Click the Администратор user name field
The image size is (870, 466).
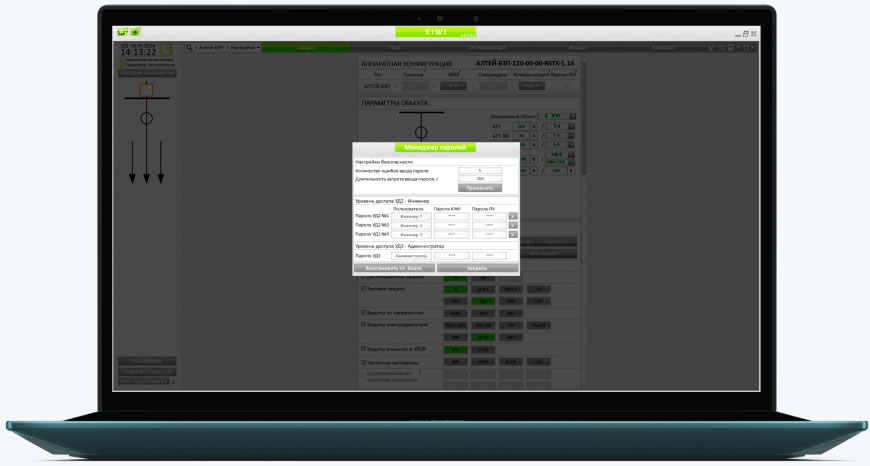tap(411, 256)
